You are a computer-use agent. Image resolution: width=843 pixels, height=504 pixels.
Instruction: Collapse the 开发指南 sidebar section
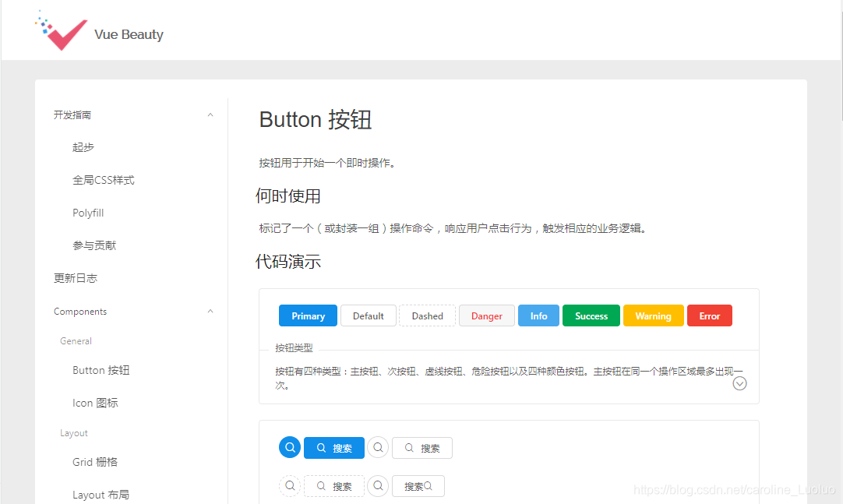point(210,115)
